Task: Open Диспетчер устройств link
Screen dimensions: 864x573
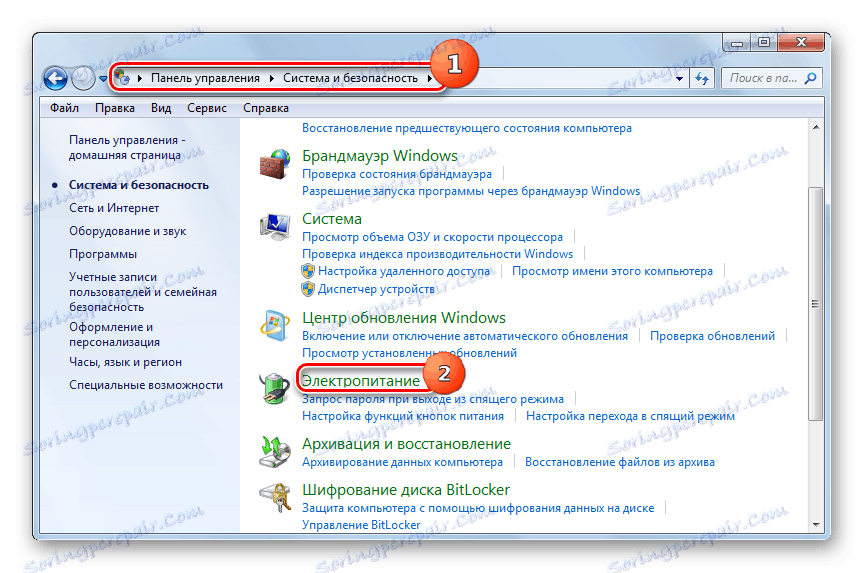Action: coord(376,289)
